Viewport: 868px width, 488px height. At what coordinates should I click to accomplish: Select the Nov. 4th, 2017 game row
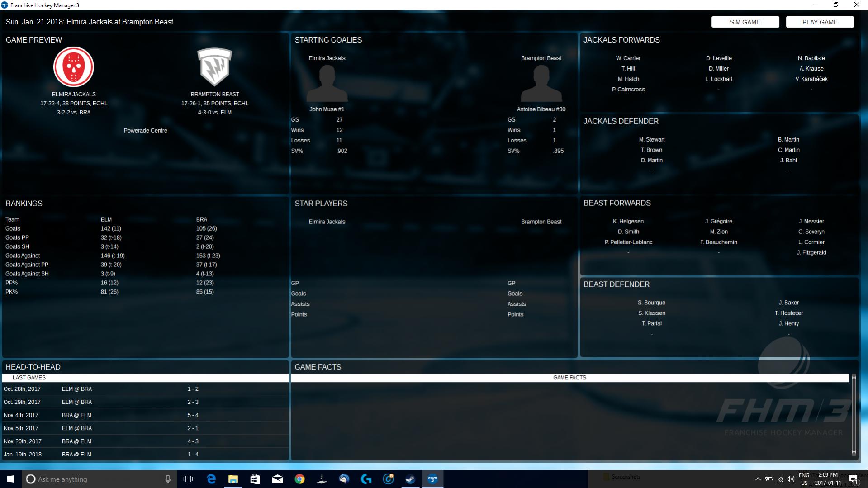click(x=145, y=415)
